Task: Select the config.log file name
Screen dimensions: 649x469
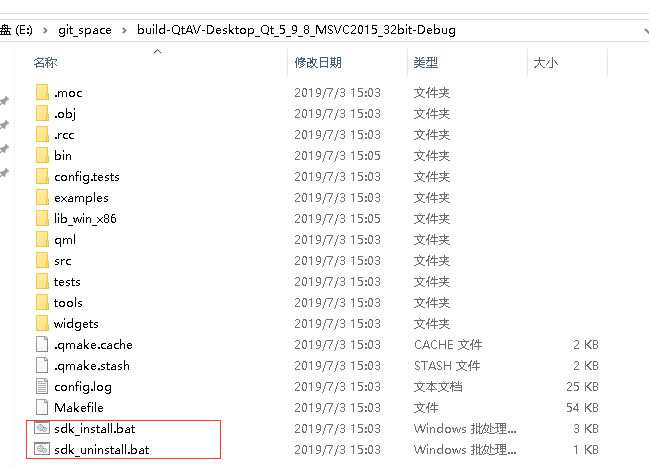Action: coord(83,387)
